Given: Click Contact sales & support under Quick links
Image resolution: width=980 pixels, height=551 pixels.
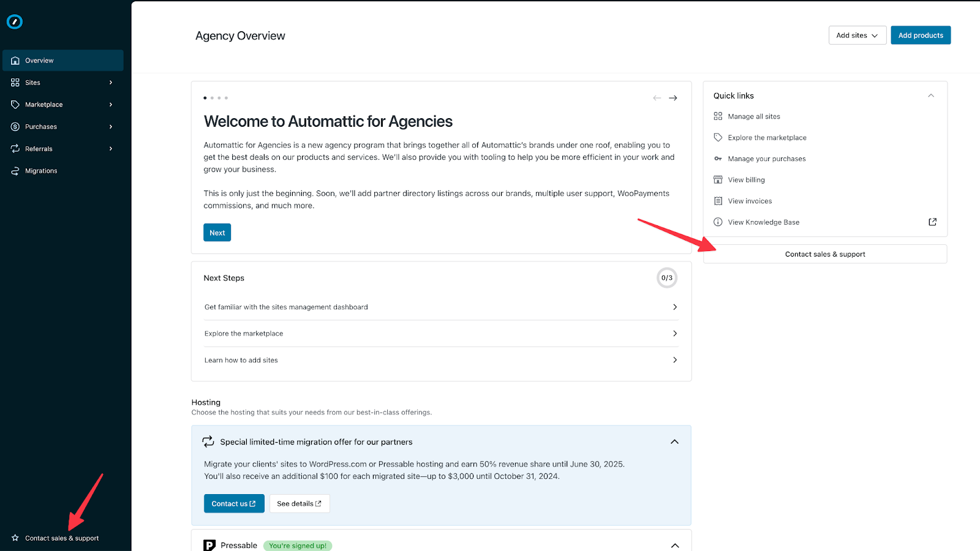Looking at the screenshot, I should tap(824, 254).
